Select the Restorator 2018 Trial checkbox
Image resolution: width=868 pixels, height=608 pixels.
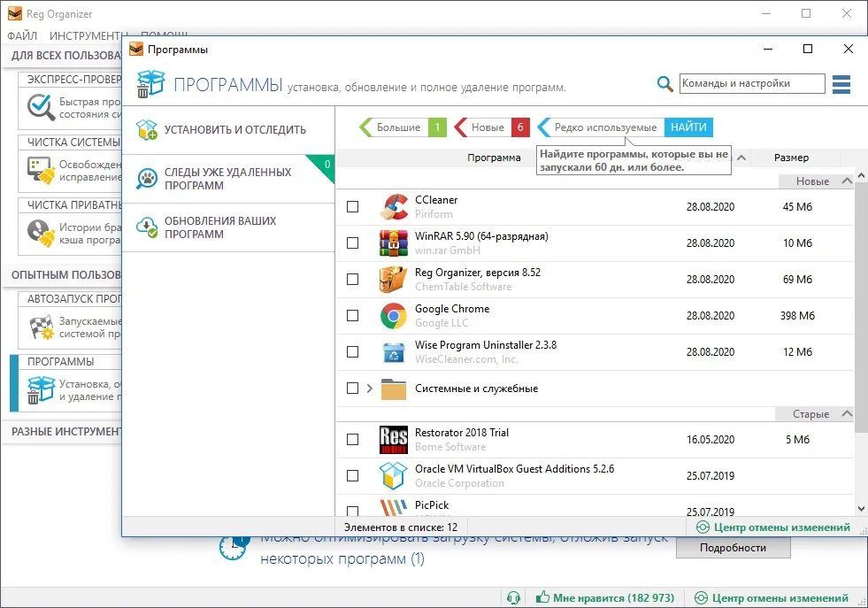tap(353, 440)
